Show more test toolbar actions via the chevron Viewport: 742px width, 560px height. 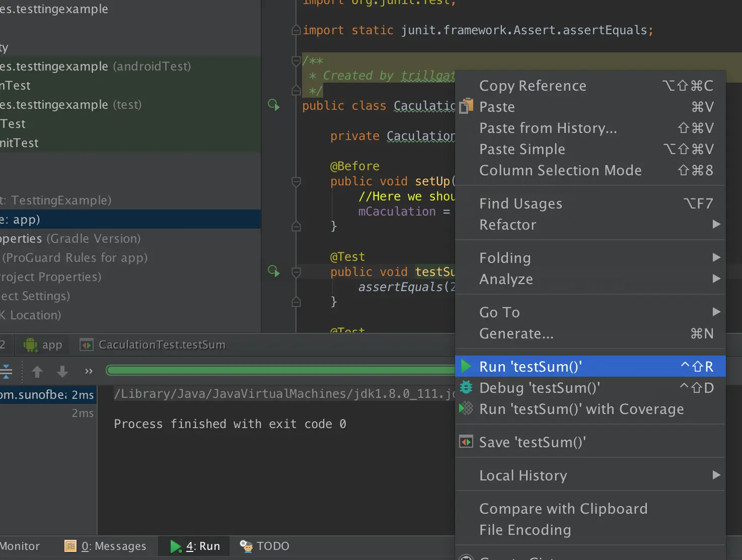pos(89,372)
